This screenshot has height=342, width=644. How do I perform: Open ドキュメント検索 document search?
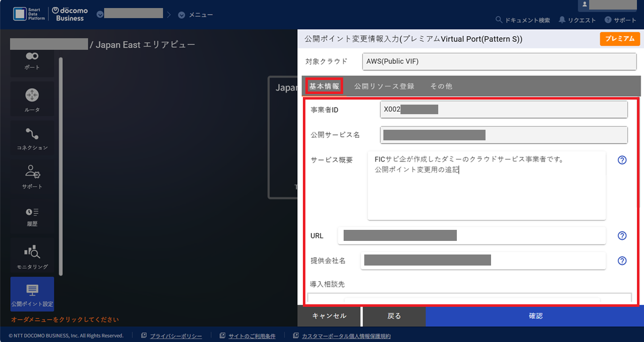click(x=522, y=20)
